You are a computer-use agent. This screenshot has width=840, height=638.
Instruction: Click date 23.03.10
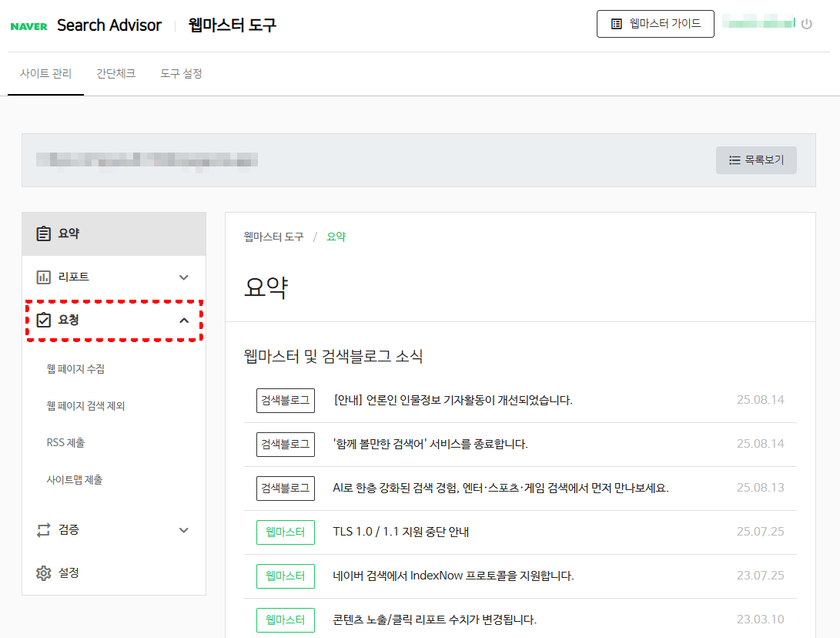tap(760, 620)
